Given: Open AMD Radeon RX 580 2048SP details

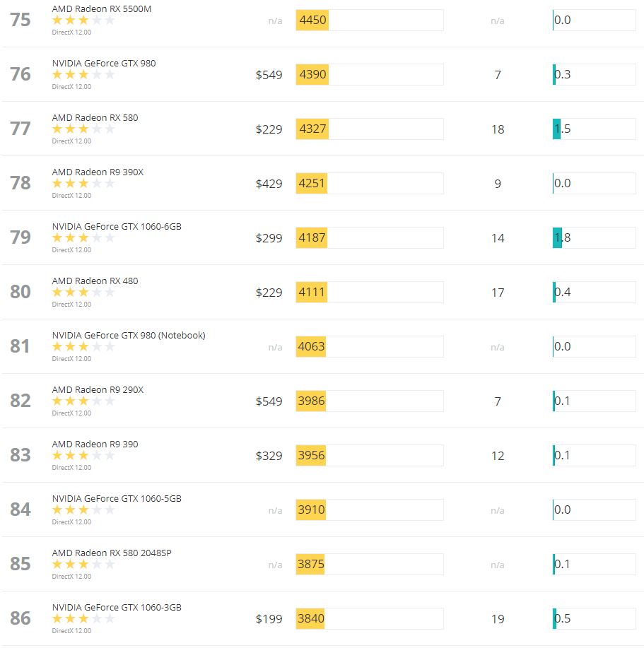Looking at the screenshot, I should (x=112, y=553).
